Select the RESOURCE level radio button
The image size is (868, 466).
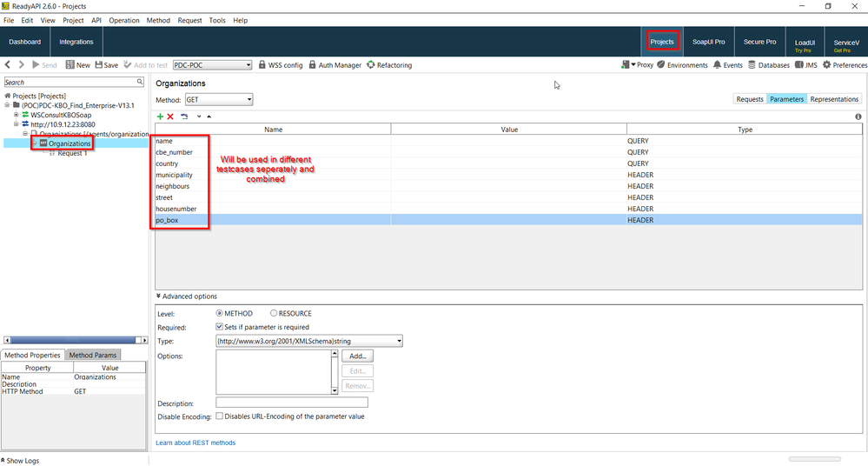[275, 314]
